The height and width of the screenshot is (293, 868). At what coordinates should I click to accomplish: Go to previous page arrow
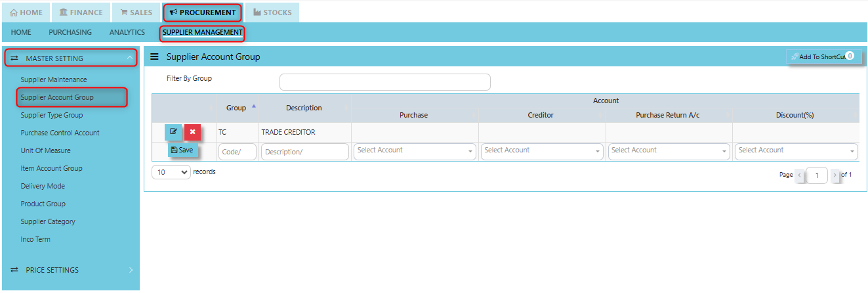pos(799,175)
